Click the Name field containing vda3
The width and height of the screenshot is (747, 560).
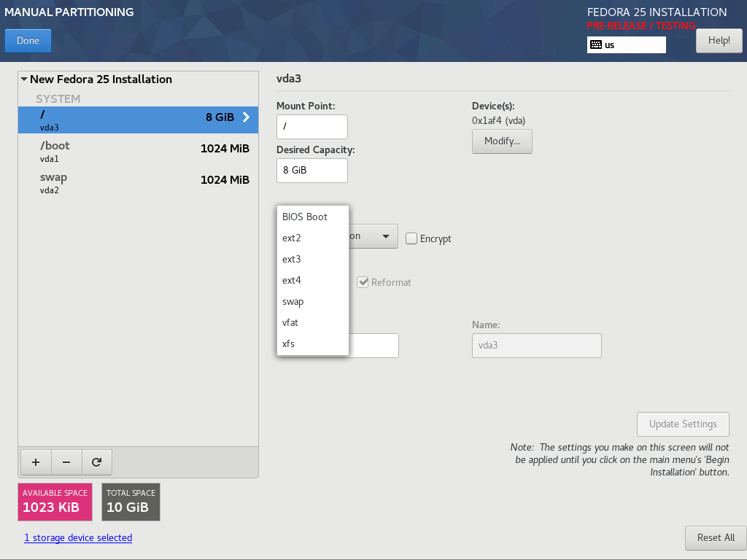[x=536, y=345]
